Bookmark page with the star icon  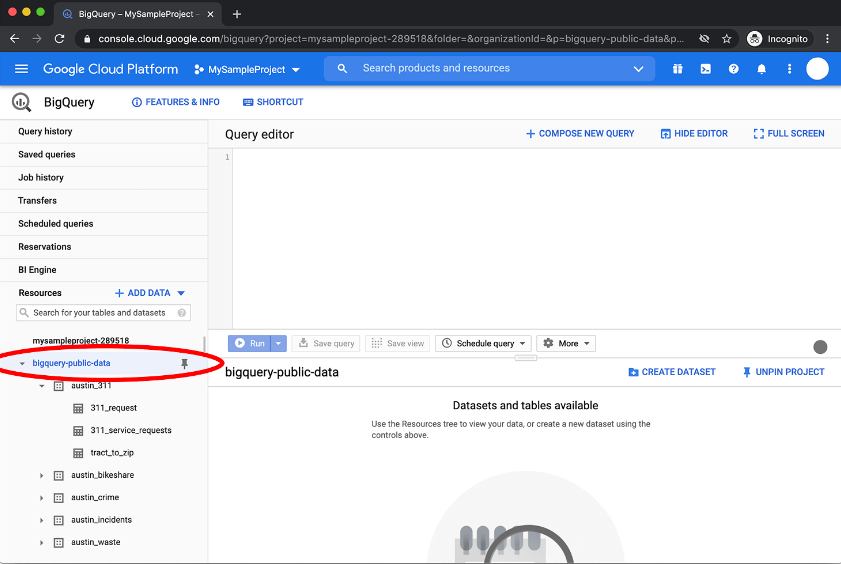[x=726, y=39]
